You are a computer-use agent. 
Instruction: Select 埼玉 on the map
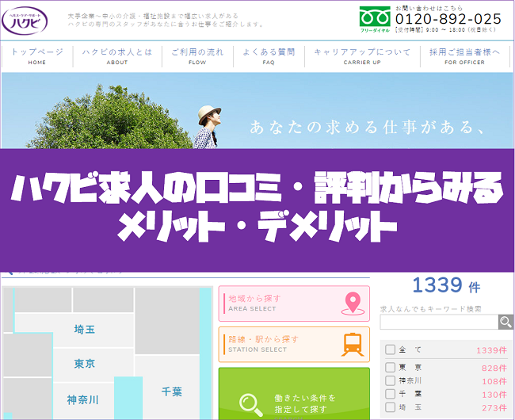click(85, 330)
